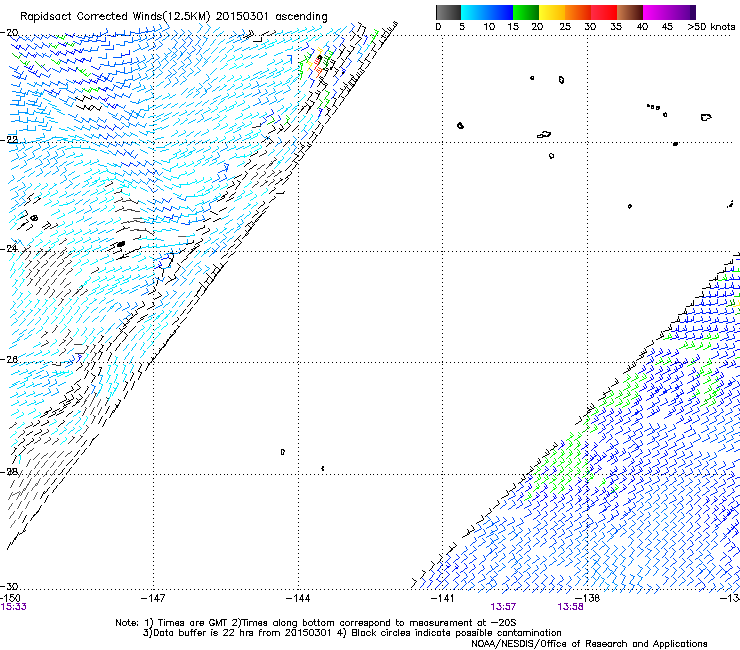Click the purple '13:57' swath time label
Viewport: 740px width, 650px height.
click(503, 607)
